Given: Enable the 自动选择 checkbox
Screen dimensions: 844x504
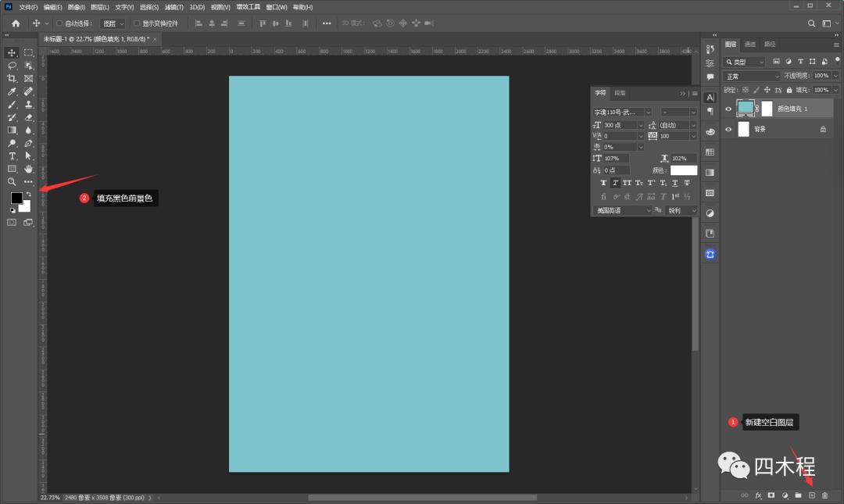Looking at the screenshot, I should pos(60,23).
